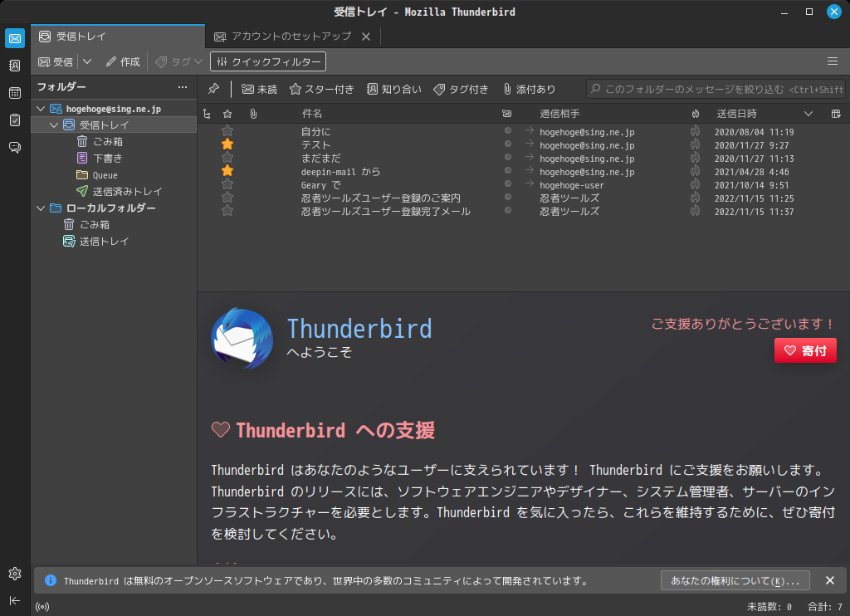Click あなたの権利について(K)... button
Viewport: 850px width, 616px height.
coord(735,581)
